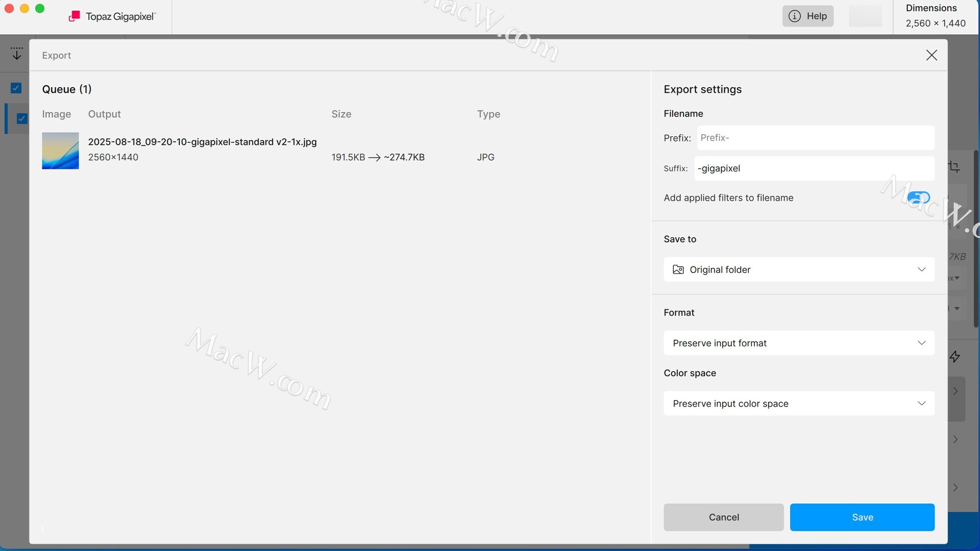
Task: Uncheck the second image row checkbox
Action: 22,118
